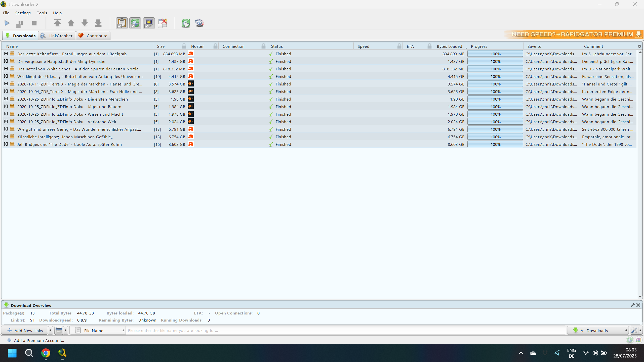Click Add a Premium Account link
The height and width of the screenshot is (362, 644).
point(35,340)
